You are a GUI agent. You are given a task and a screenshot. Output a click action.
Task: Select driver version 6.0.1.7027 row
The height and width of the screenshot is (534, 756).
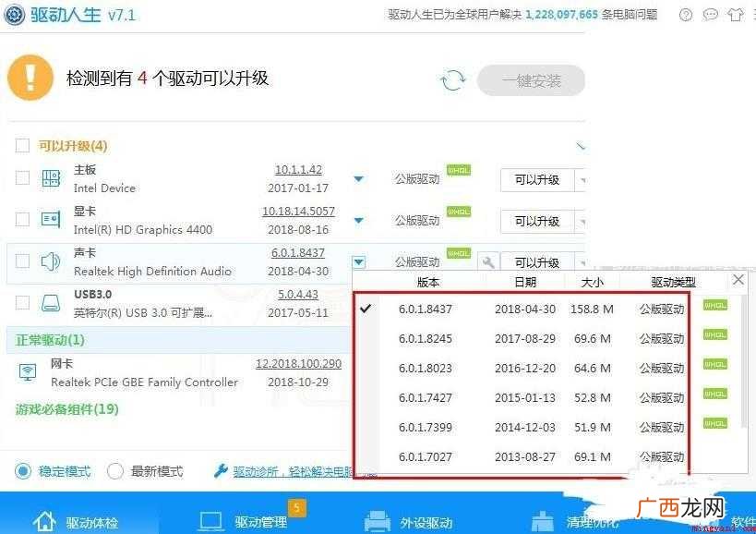point(523,456)
